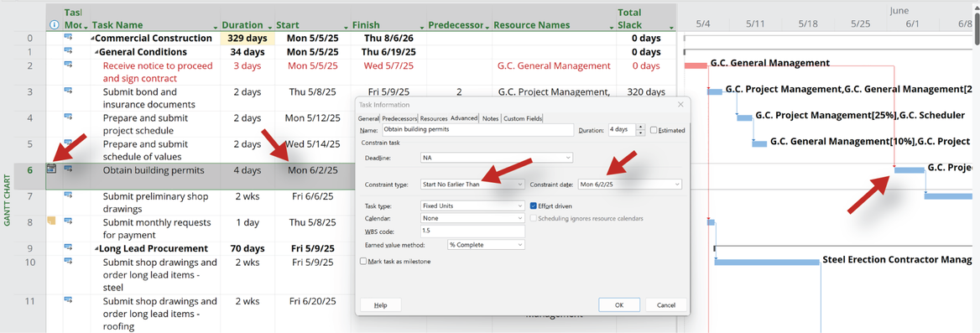Increase duration with the spinner up arrow

640,127
